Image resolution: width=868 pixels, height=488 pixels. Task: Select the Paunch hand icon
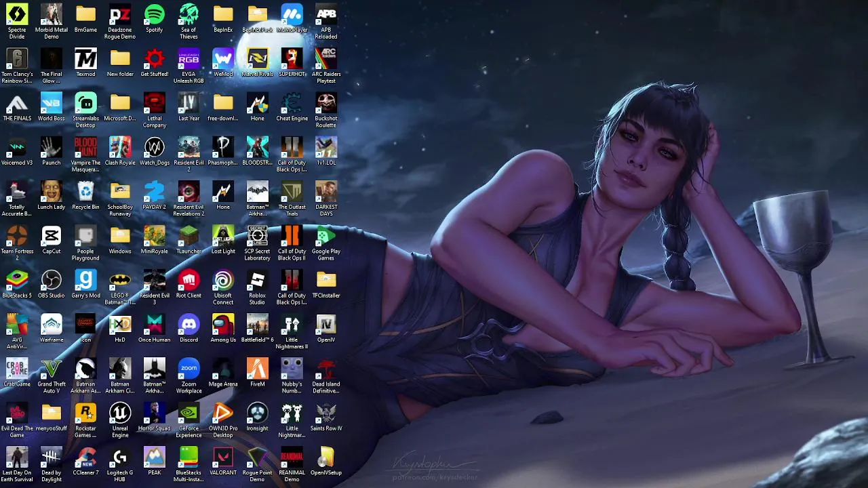click(x=52, y=147)
